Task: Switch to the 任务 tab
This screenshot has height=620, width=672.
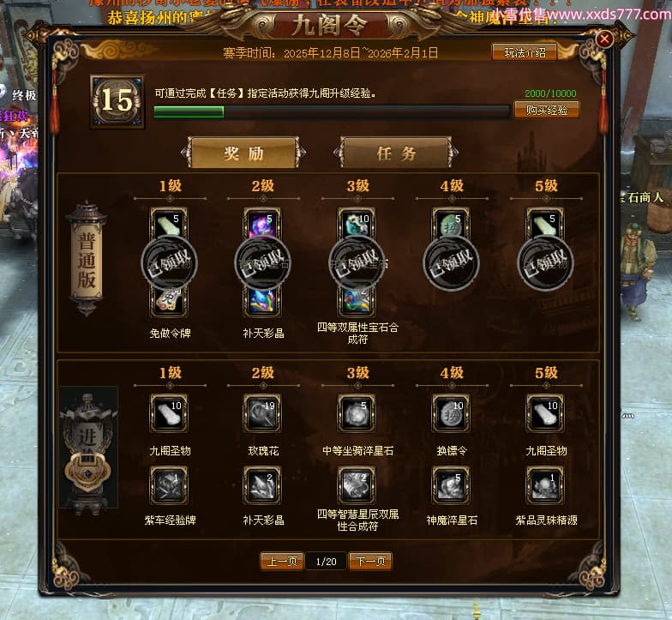Action: point(396,153)
